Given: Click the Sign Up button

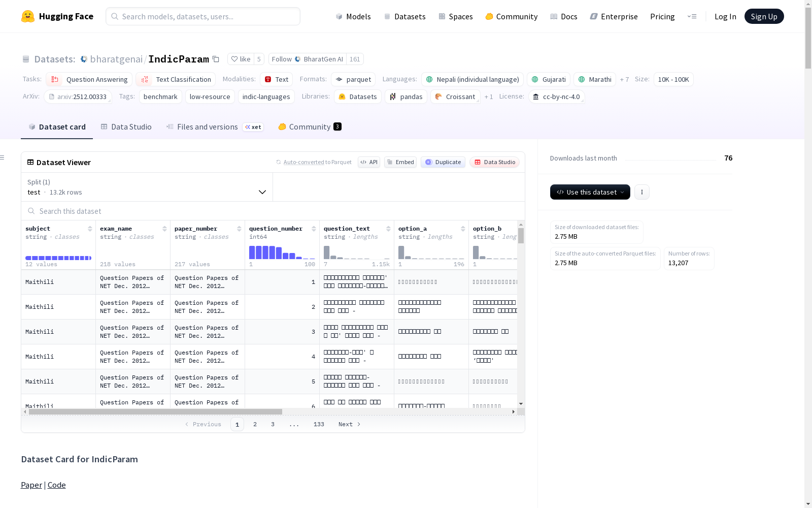Looking at the screenshot, I should click(764, 16).
